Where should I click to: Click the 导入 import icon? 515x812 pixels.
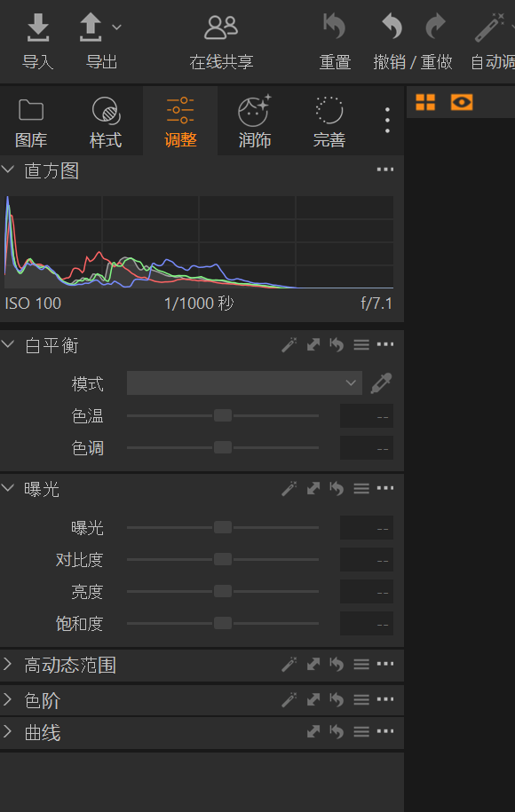[x=38, y=28]
